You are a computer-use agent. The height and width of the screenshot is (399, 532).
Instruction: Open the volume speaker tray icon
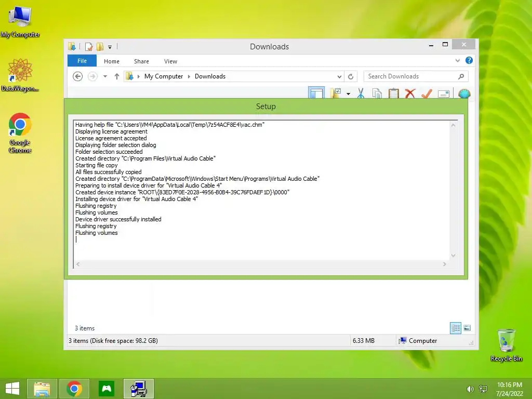tap(470, 389)
